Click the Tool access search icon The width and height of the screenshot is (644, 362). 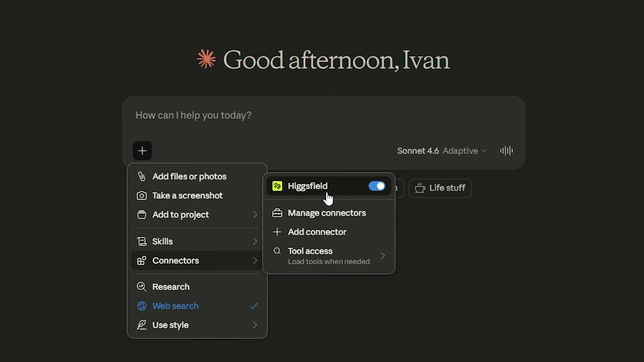pos(277,251)
